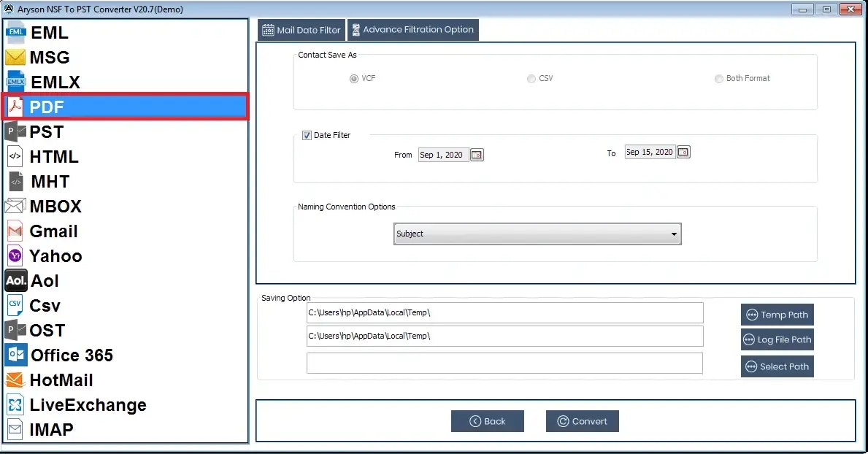The width and height of the screenshot is (868, 454).
Task: Select Office 365 label in list
Action: tap(72, 355)
